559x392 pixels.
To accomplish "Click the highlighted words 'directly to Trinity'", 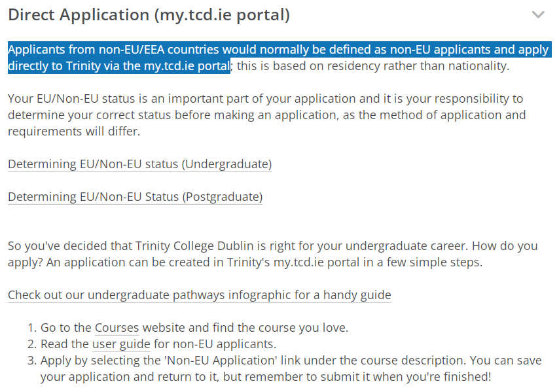I will (54, 66).
